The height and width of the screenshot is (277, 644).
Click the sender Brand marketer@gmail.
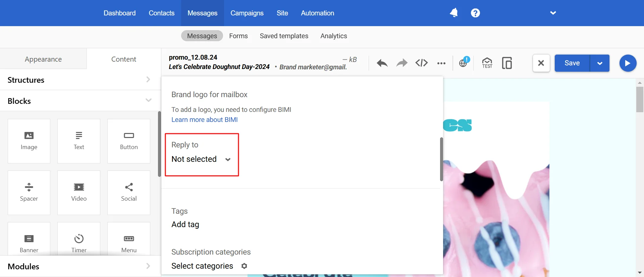313,67
